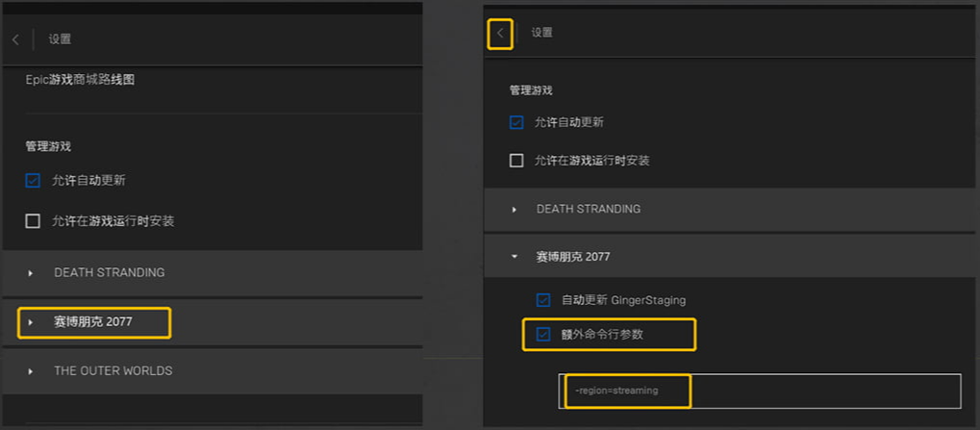The width and height of the screenshot is (980, 430).
Task: Toggle 允许自动更新 checkbox in right panel
Action: tap(516, 122)
